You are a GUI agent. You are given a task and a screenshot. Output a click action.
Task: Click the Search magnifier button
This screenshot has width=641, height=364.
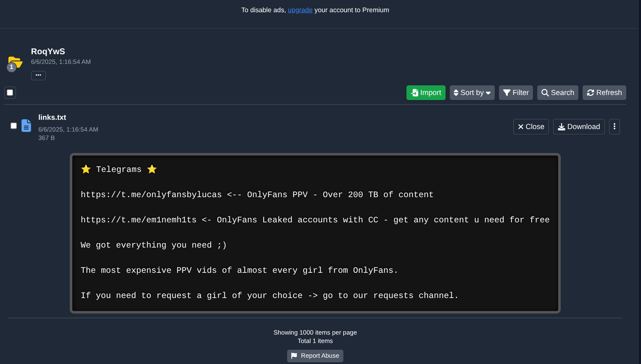(557, 93)
